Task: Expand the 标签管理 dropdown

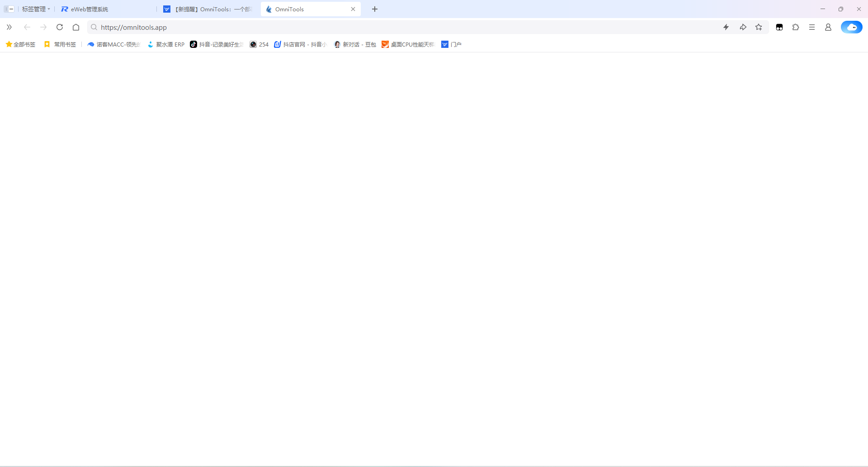Action: point(36,9)
